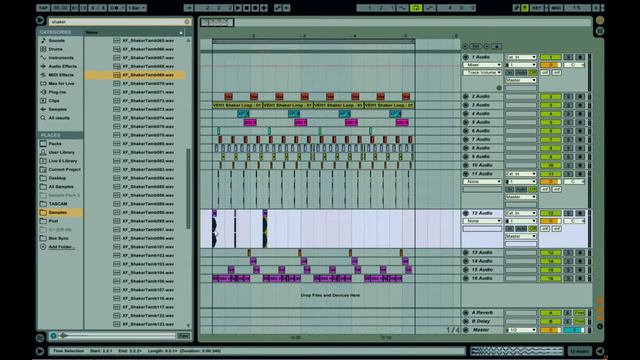Open track 1 Master output dropdown
The width and height of the screenshot is (640, 360).
point(521,80)
